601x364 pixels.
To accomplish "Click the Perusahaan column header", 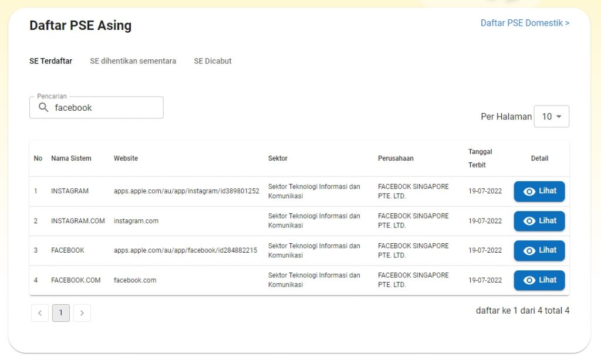I will point(396,158).
